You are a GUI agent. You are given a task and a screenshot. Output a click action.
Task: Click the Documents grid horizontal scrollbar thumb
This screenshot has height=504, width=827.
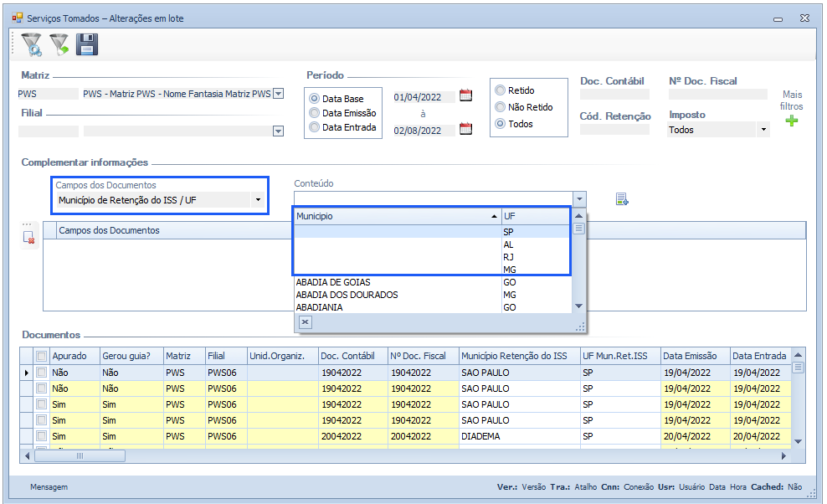[80, 456]
